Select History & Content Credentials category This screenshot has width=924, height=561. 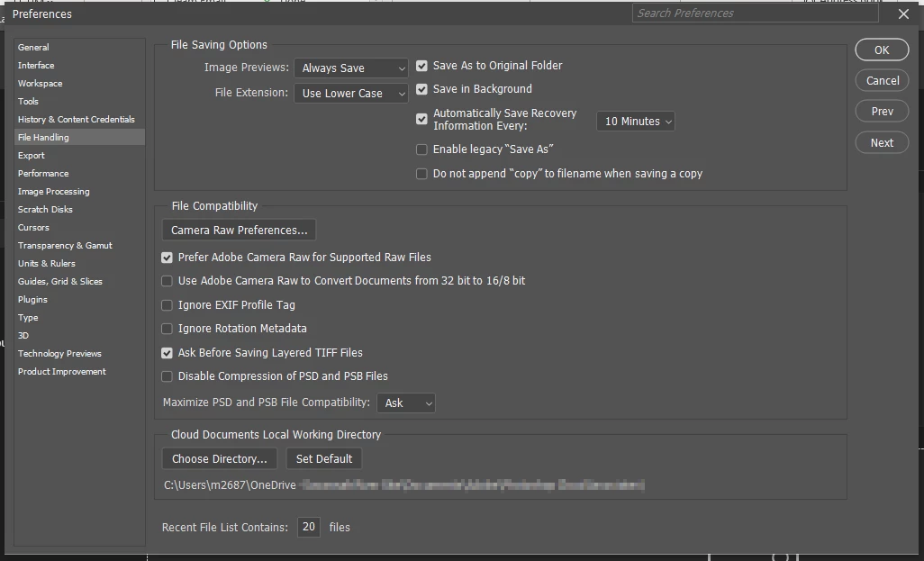pos(79,119)
